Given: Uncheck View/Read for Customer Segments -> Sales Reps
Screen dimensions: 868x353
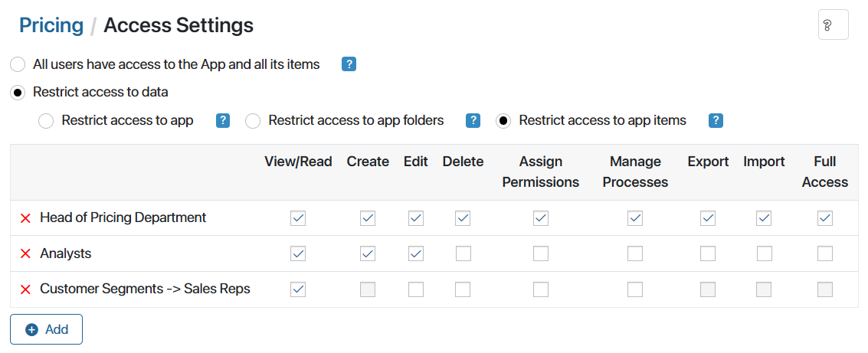Looking at the screenshot, I should 298,289.
